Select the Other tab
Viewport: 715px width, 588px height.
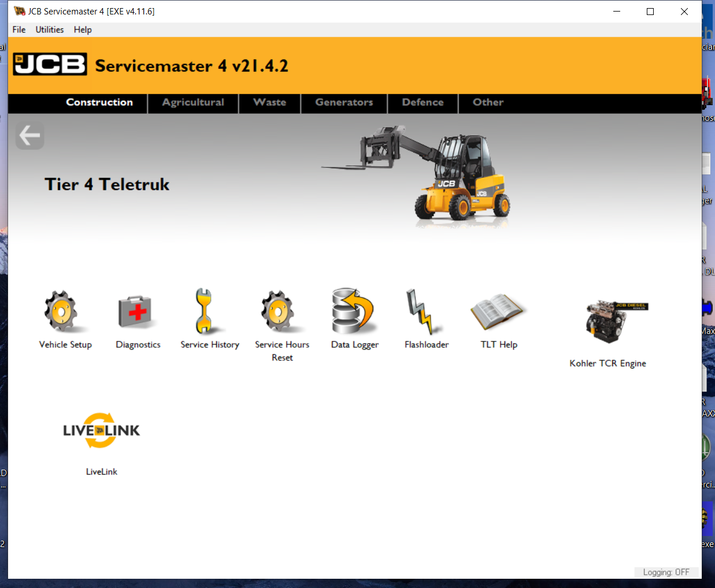click(x=488, y=103)
